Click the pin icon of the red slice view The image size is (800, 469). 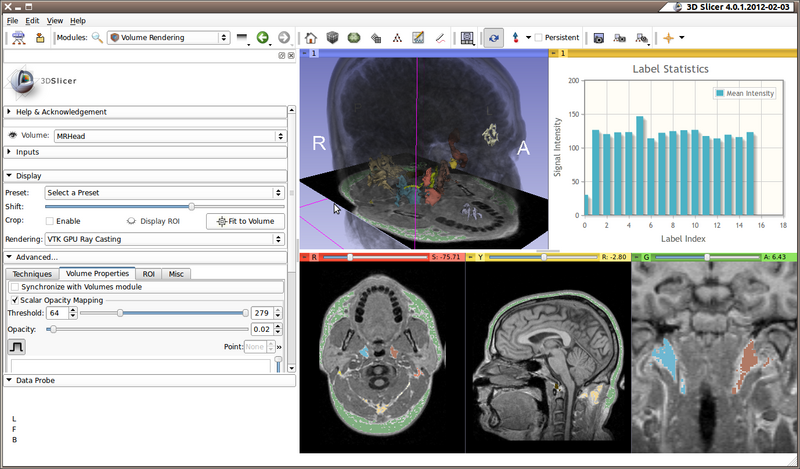(x=305, y=257)
